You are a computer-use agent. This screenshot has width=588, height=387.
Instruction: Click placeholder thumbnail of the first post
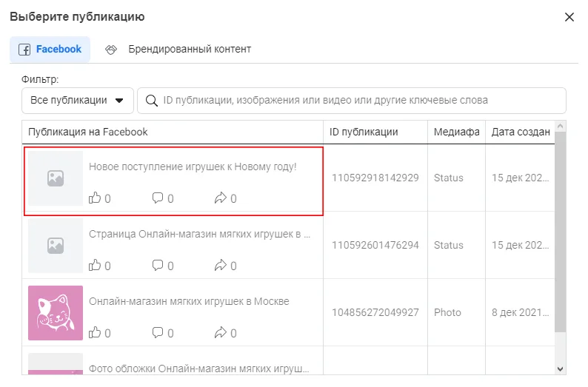click(56, 178)
